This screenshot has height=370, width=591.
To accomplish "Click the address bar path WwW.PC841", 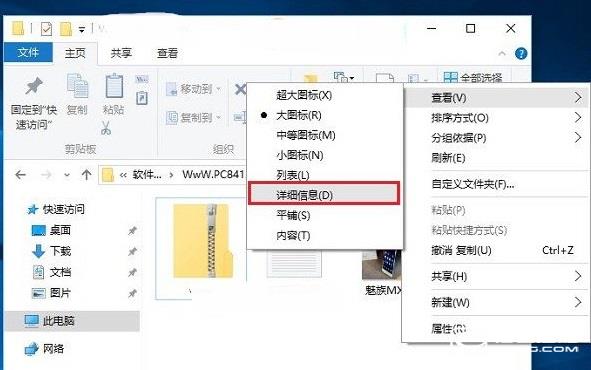I will 213,175.
